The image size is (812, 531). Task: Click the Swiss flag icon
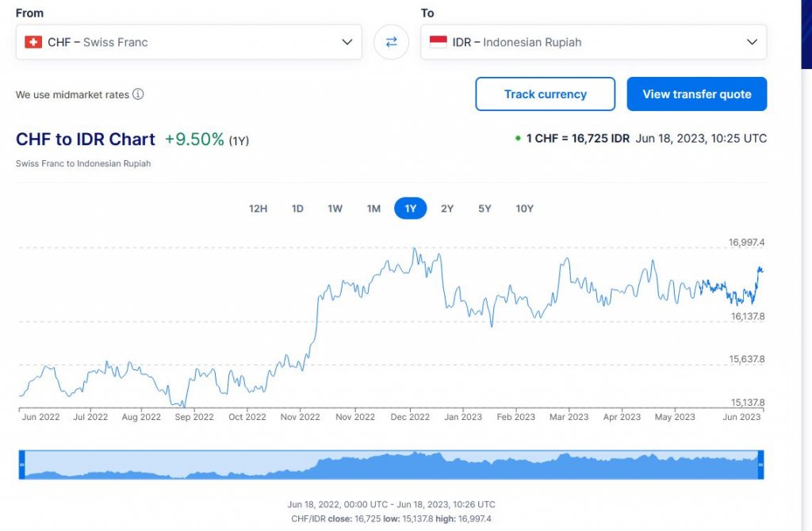pos(33,42)
